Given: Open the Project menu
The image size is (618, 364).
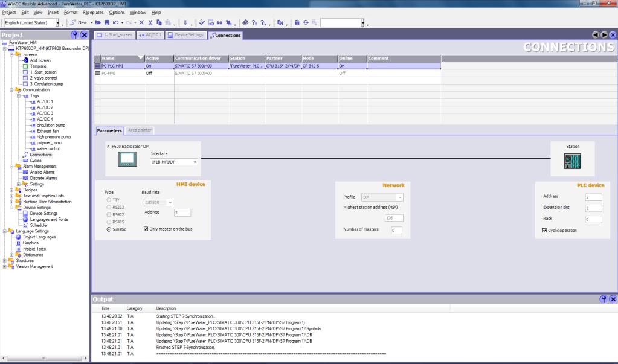Looking at the screenshot, I should [8, 13].
